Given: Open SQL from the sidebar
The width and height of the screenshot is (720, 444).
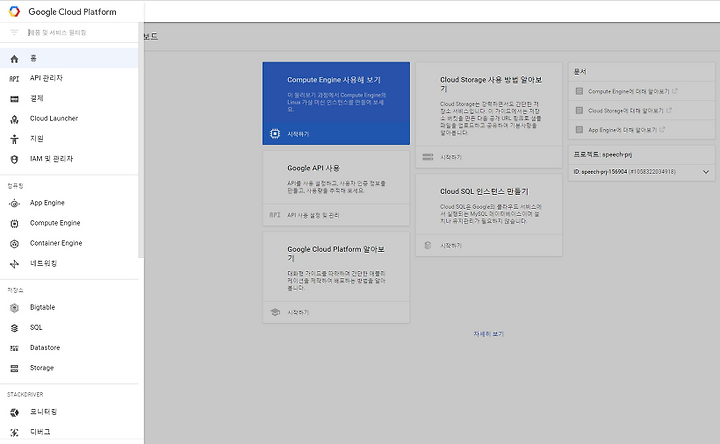Looking at the screenshot, I should (69, 327).
